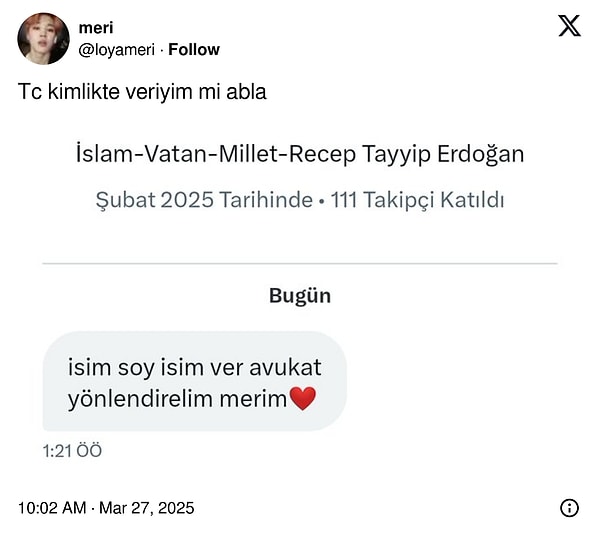Click the 'Bugün' date separator label
600x538 pixels.
click(x=300, y=296)
